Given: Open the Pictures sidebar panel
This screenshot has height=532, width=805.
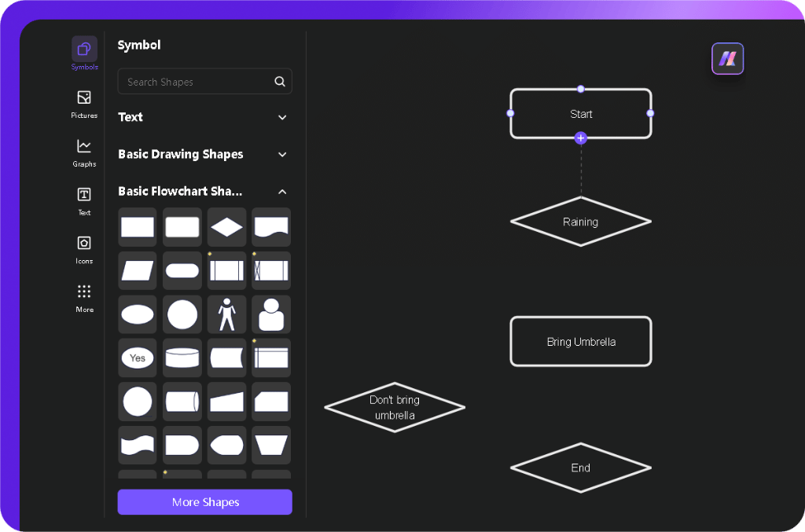Looking at the screenshot, I should click(x=84, y=99).
